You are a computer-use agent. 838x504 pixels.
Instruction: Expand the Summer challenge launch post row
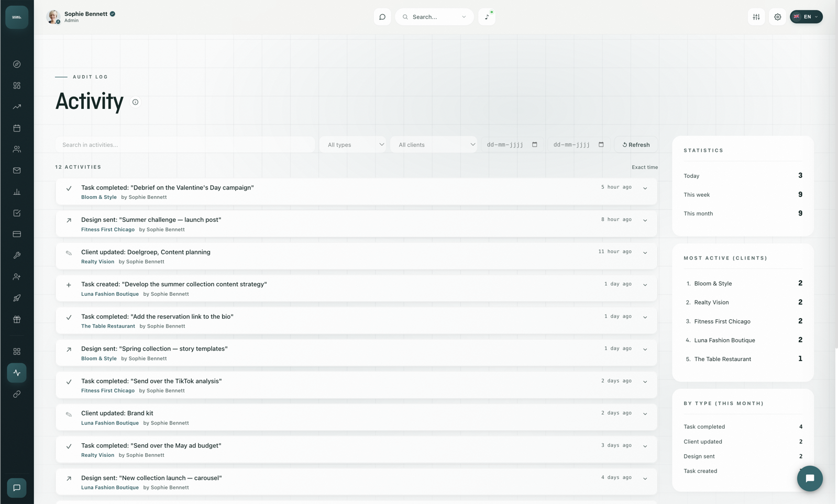645,220
